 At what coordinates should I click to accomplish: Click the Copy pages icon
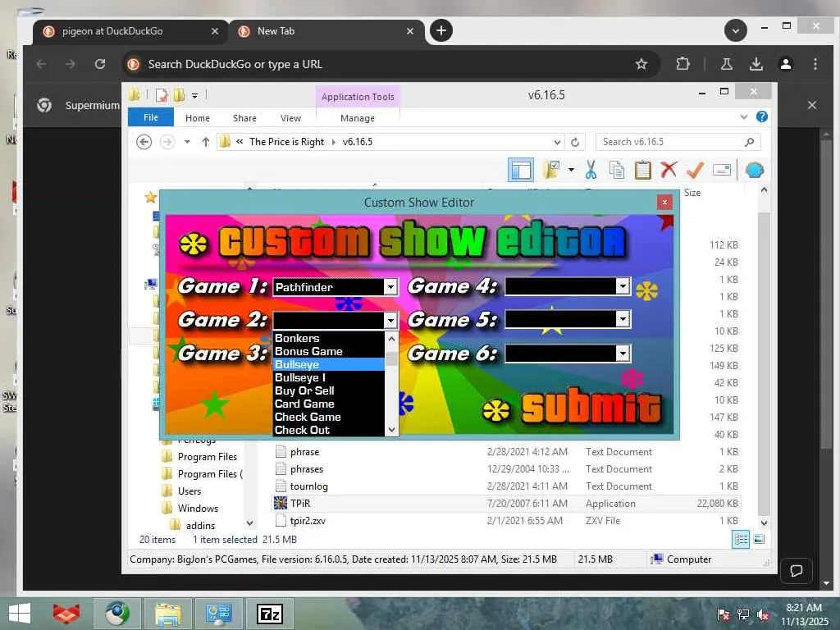click(617, 170)
